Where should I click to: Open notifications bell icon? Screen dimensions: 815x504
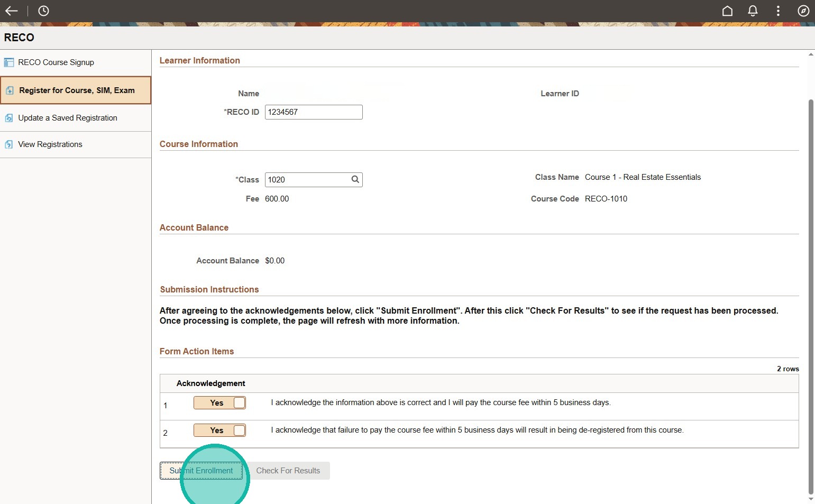[x=753, y=11]
